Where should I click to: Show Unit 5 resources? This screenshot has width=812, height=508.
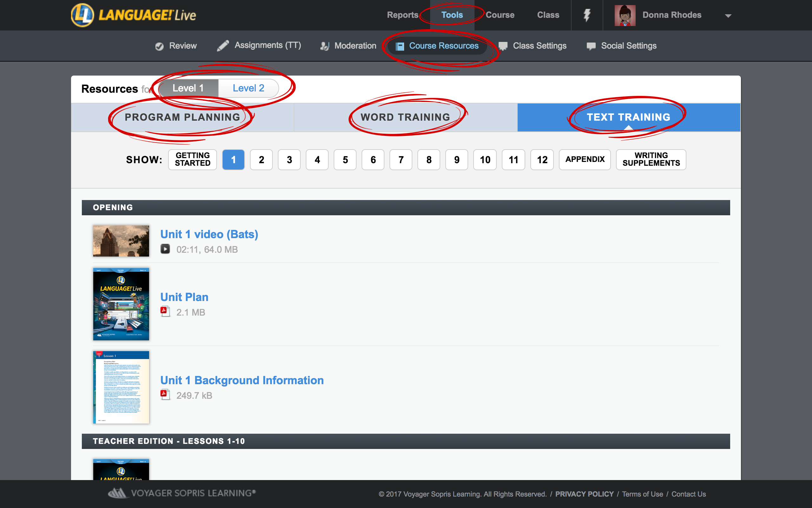(x=345, y=160)
